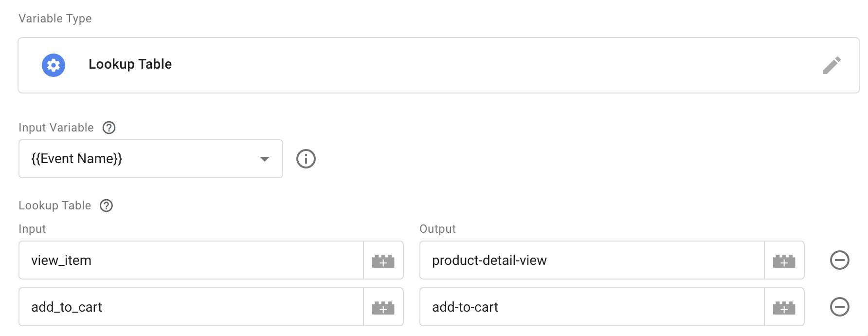Click the blue gear Lookup Table icon
The image size is (868, 336).
[54, 65]
